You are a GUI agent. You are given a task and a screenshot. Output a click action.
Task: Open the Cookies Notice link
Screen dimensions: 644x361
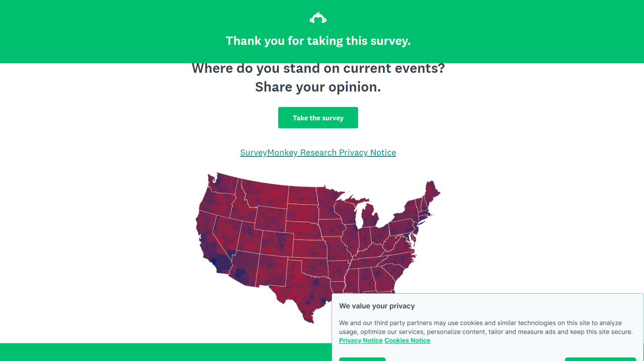[x=407, y=340]
